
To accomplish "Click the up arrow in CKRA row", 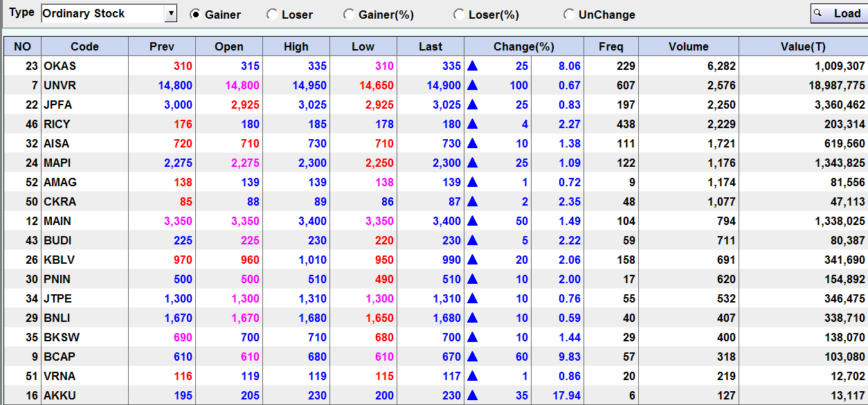I will point(473,201).
